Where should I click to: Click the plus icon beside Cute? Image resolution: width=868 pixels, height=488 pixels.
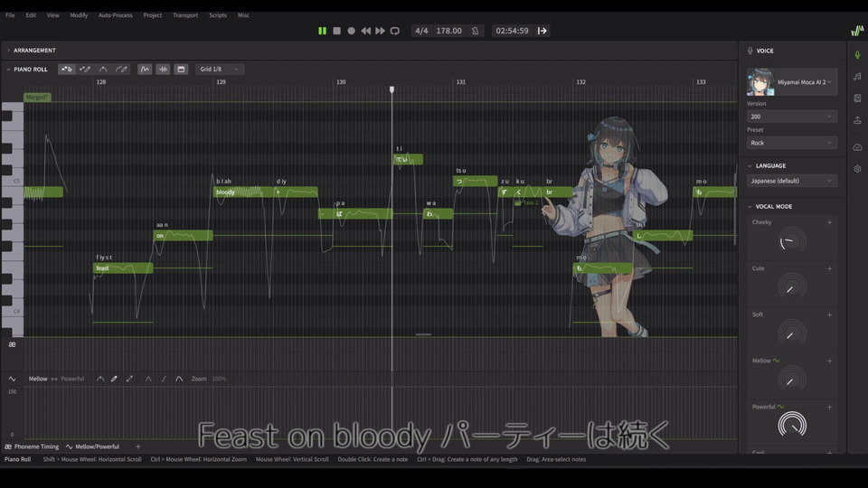click(829, 268)
